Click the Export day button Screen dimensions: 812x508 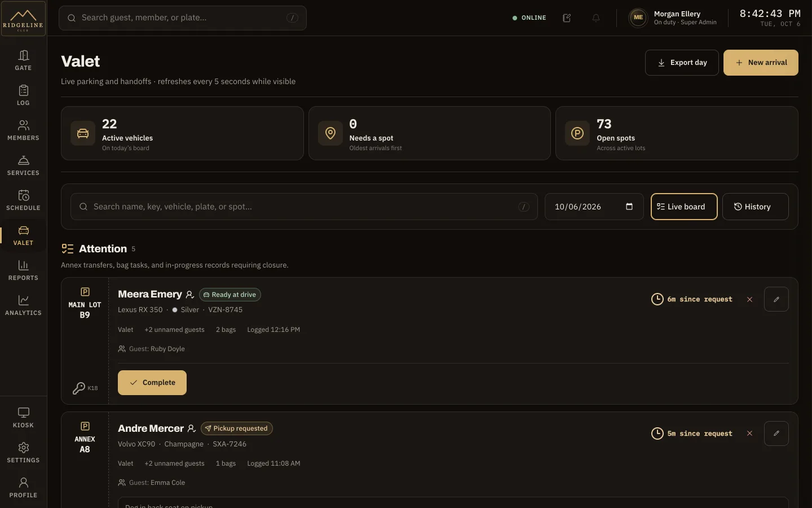click(x=682, y=63)
